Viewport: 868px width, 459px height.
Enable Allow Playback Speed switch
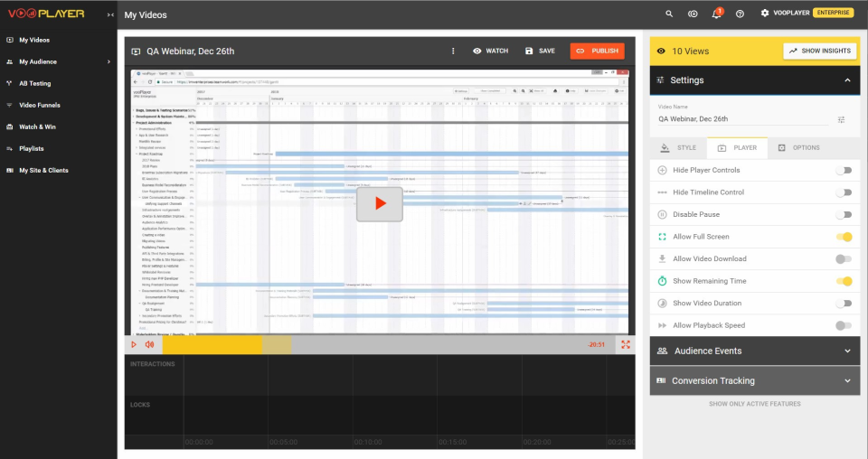pos(844,325)
